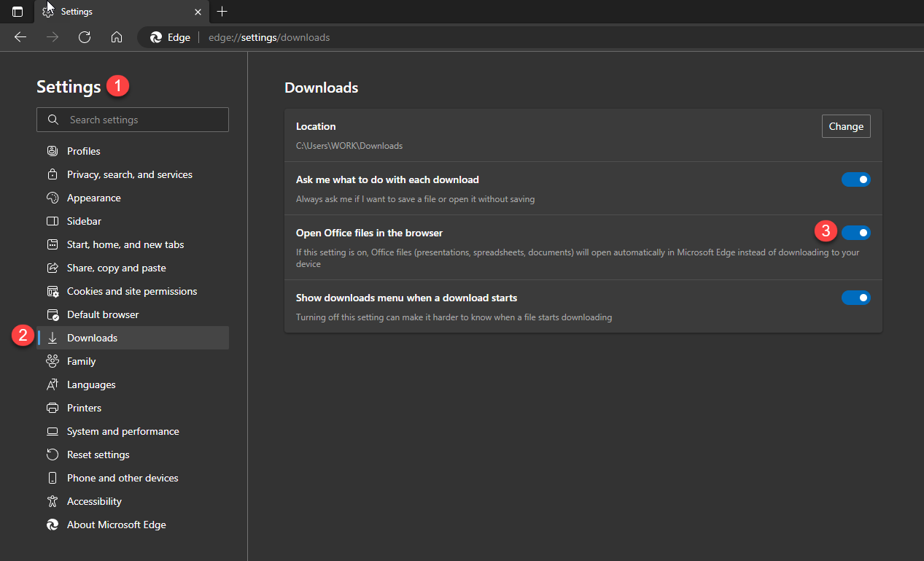Click the Reset settings circular arrow icon
The width and height of the screenshot is (924, 561).
coord(53,454)
